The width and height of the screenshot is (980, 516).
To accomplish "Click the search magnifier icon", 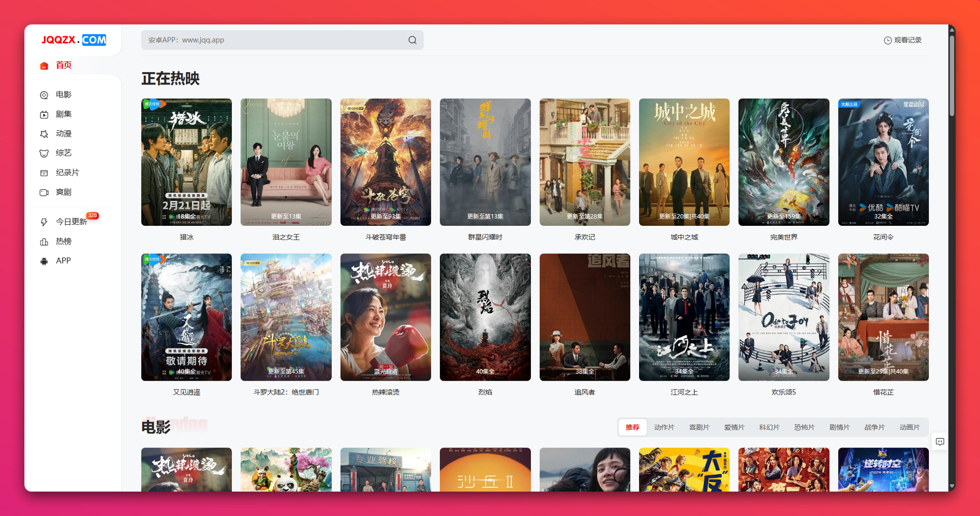I will (412, 40).
